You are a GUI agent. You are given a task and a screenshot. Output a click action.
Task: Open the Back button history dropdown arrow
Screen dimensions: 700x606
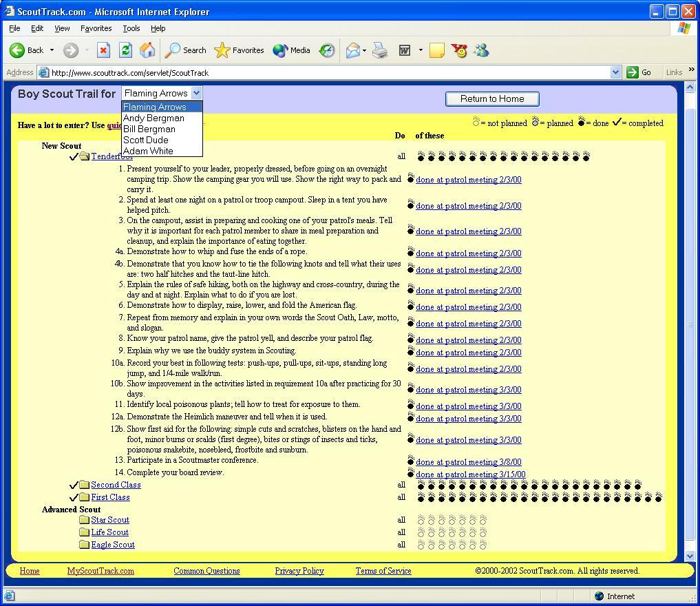point(52,50)
